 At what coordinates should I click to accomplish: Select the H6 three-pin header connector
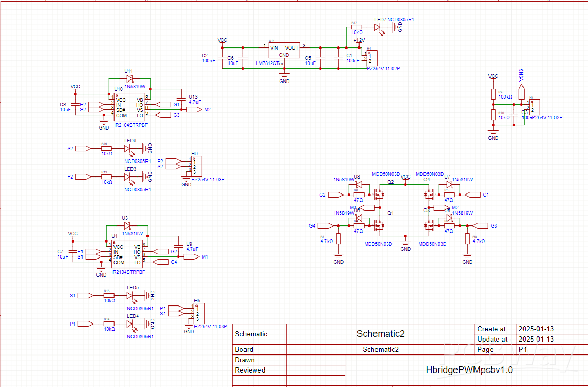pos(197,164)
